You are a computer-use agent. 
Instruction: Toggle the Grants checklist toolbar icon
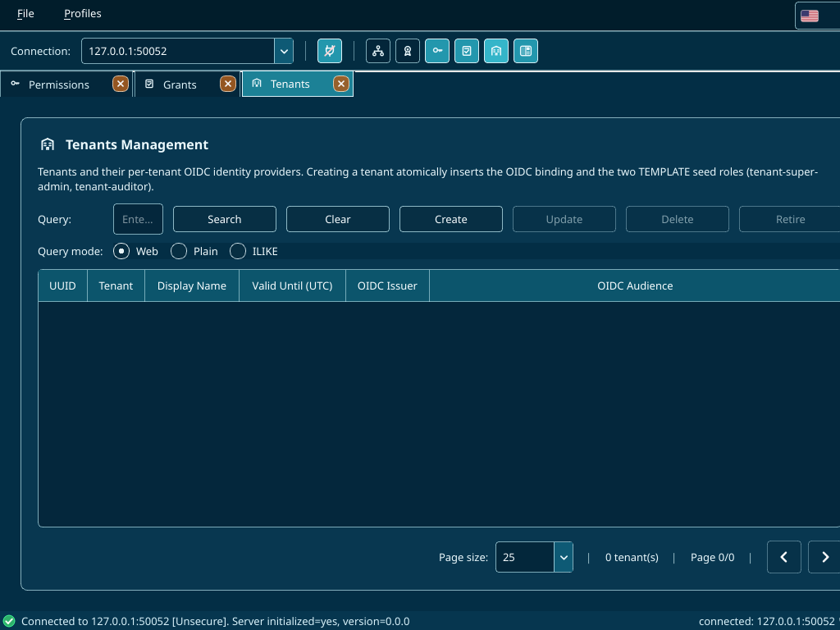467,51
